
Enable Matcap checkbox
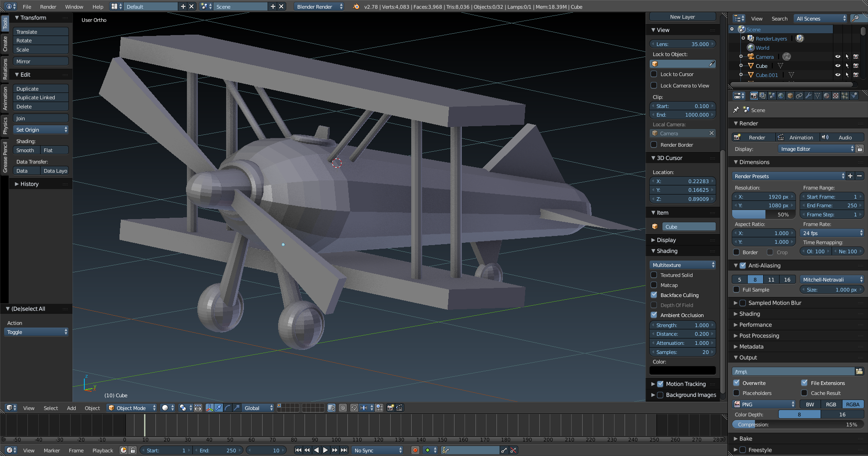click(654, 285)
